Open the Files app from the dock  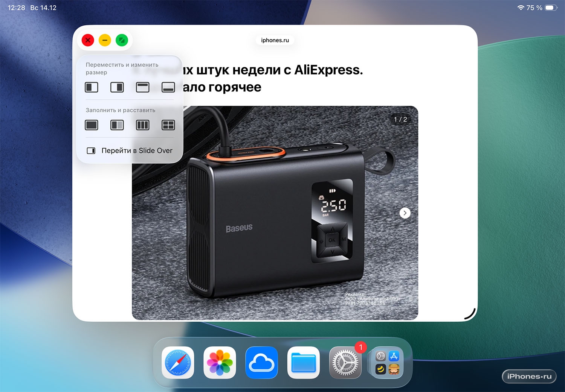[x=304, y=363]
